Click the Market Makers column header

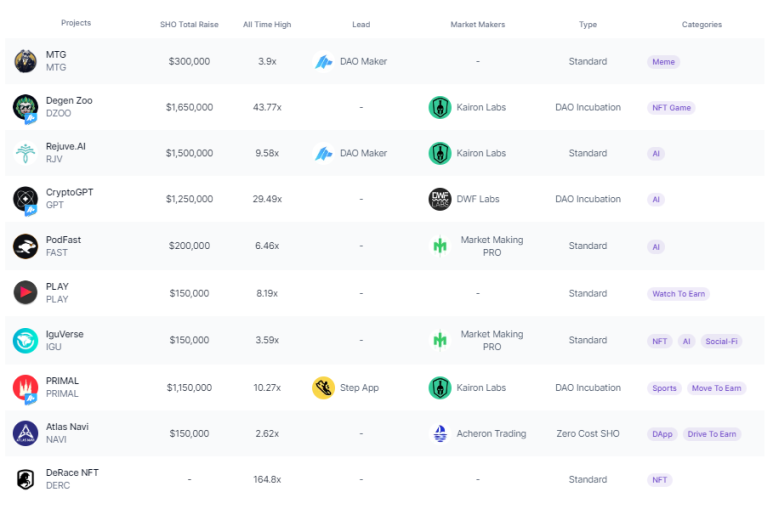[478, 24]
